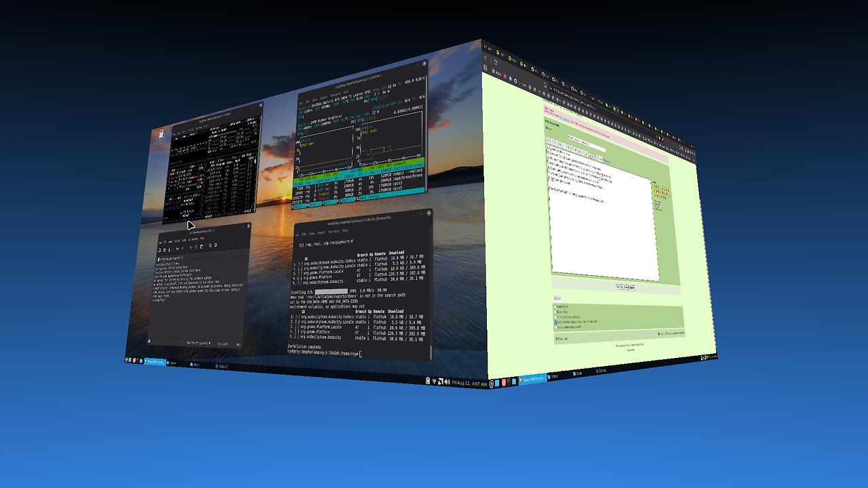The height and width of the screenshot is (488, 868).
Task: Toggle the checked checkbox in forum post options
Action: [555, 323]
